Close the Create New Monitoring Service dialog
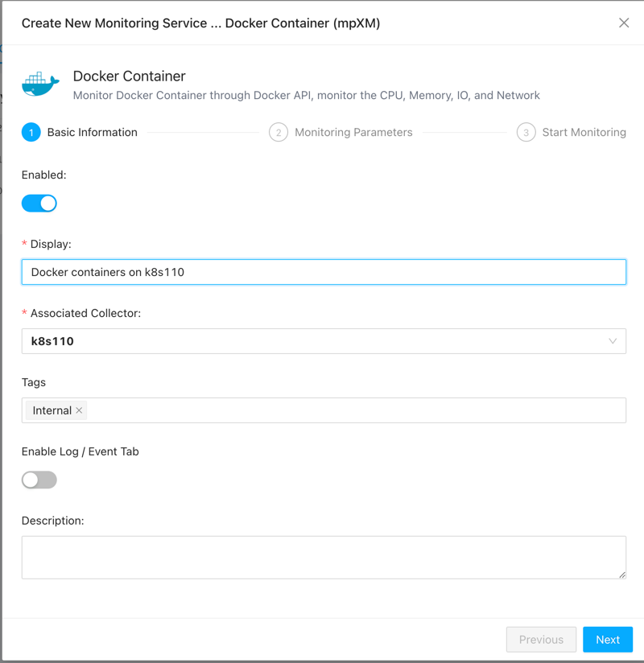This screenshot has height=663, width=644. [x=624, y=23]
